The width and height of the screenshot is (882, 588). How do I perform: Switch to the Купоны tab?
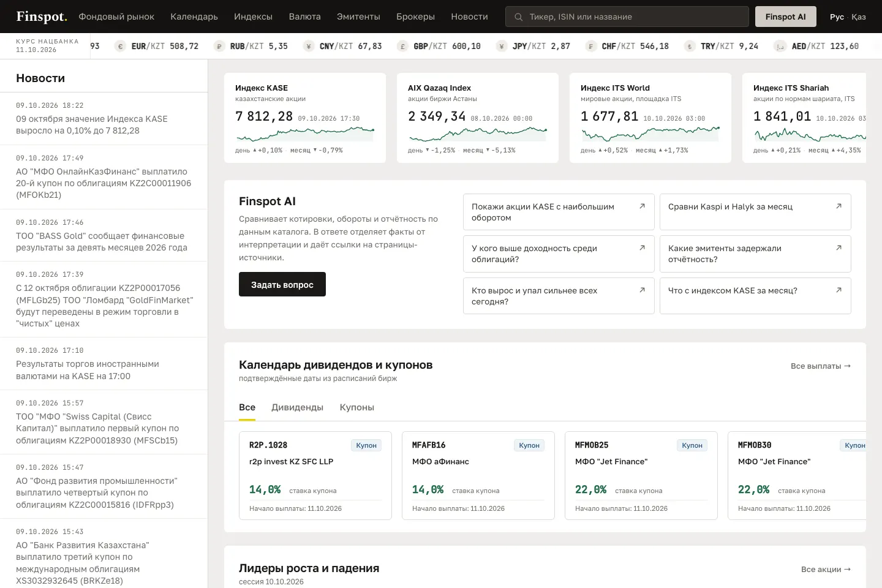[356, 407]
